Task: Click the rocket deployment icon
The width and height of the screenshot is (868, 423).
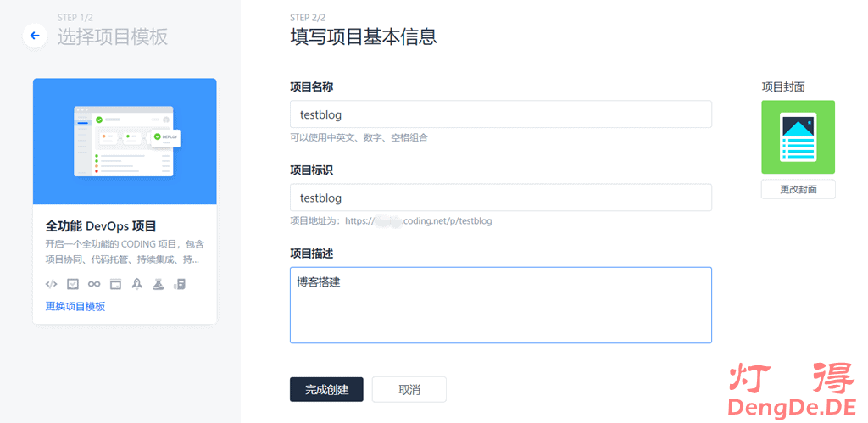Action: [136, 284]
